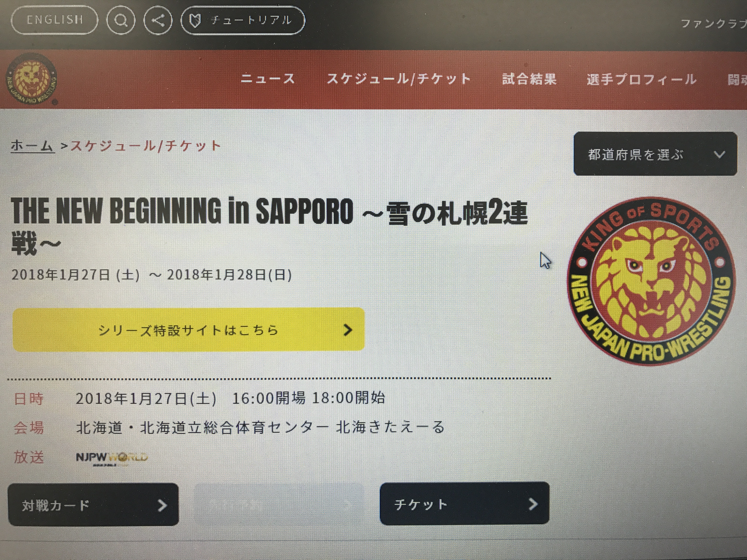Switch the site to ENGLISH
The width and height of the screenshot is (747, 560).
coord(55,20)
